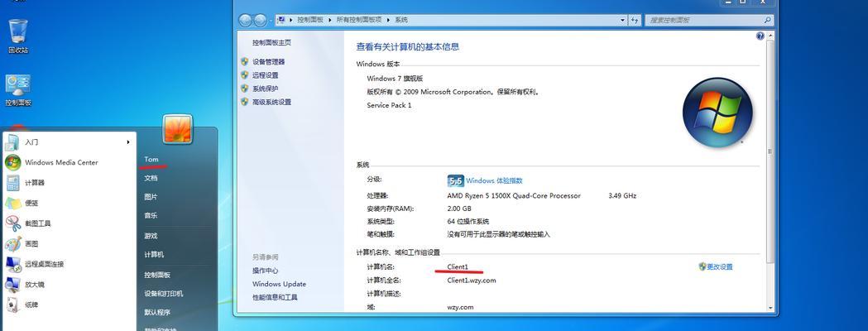Open 图片 from Start menu right pane
868x331 pixels.
click(x=151, y=197)
